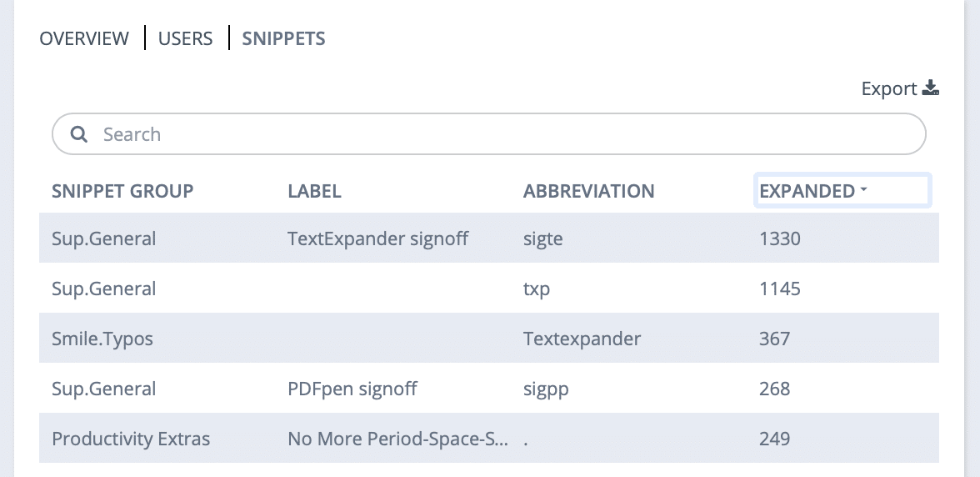Sort by the ABBREVIATION column header

(x=588, y=191)
